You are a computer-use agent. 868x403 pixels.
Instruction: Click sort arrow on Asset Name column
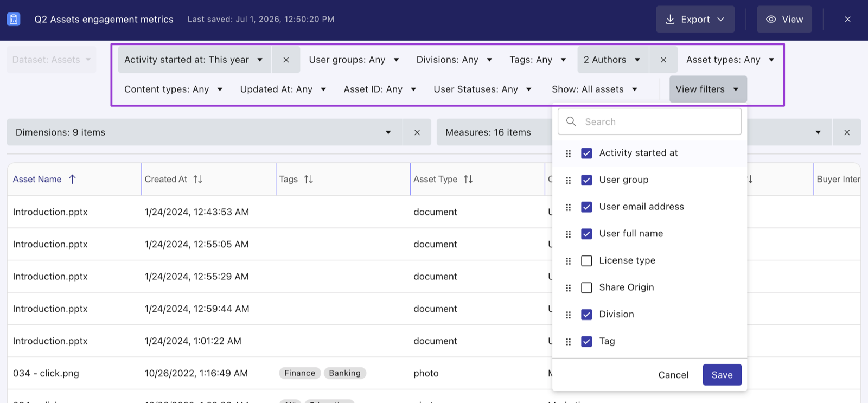pyautogui.click(x=72, y=179)
